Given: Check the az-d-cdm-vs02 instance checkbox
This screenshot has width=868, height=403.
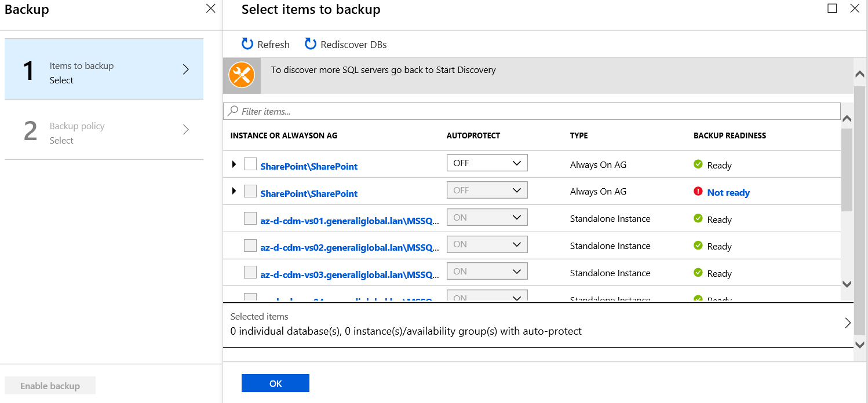Looking at the screenshot, I should [x=250, y=246].
